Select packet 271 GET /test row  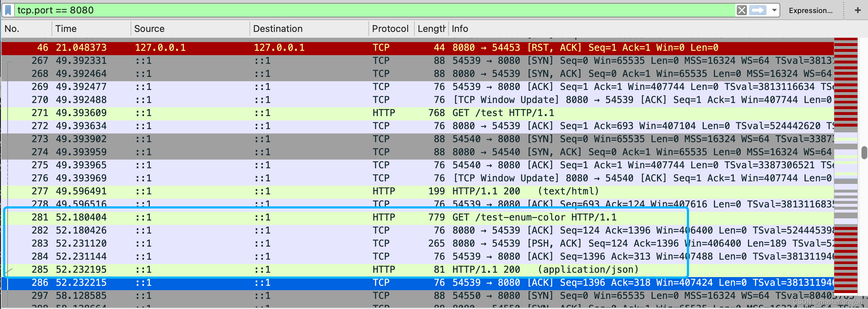tap(418, 113)
